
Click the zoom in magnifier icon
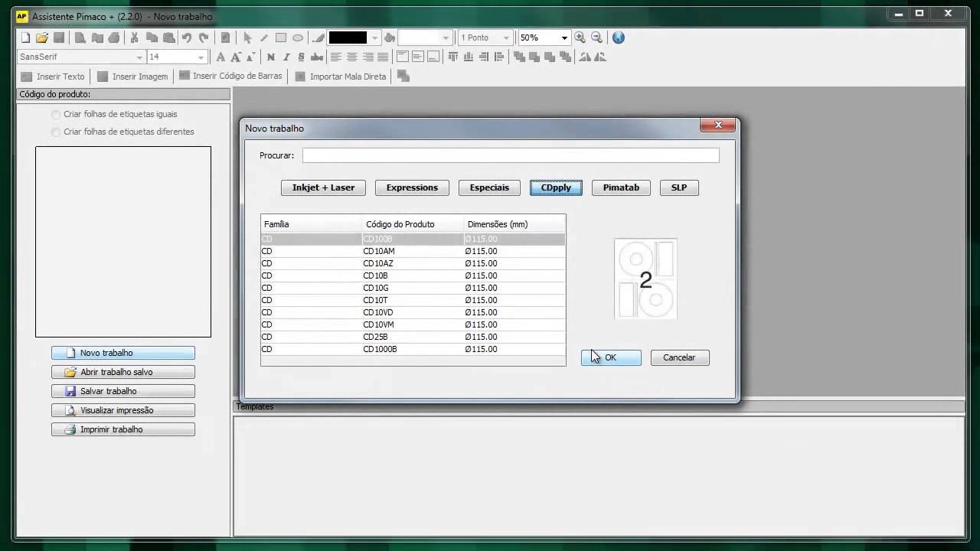coord(580,37)
